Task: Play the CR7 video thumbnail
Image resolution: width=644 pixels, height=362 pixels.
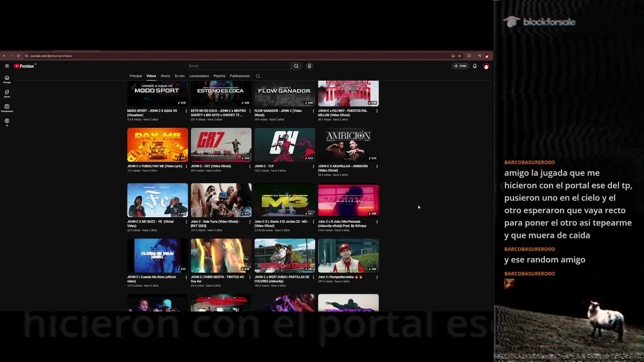Action: [x=221, y=145]
